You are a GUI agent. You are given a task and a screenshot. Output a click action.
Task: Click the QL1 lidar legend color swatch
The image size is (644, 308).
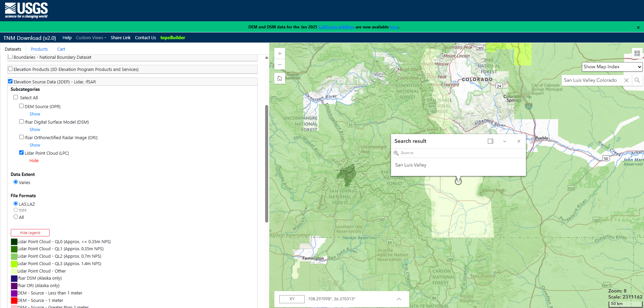point(14,249)
